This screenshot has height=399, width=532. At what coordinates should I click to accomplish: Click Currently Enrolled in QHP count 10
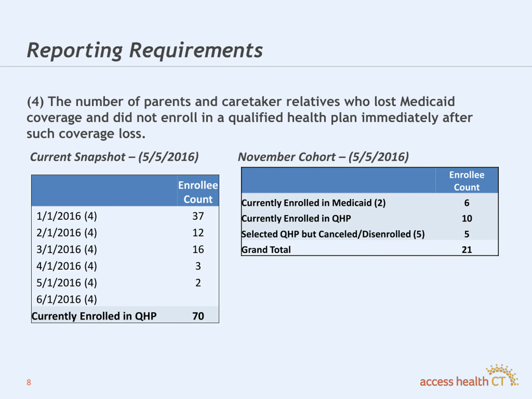tap(467, 218)
